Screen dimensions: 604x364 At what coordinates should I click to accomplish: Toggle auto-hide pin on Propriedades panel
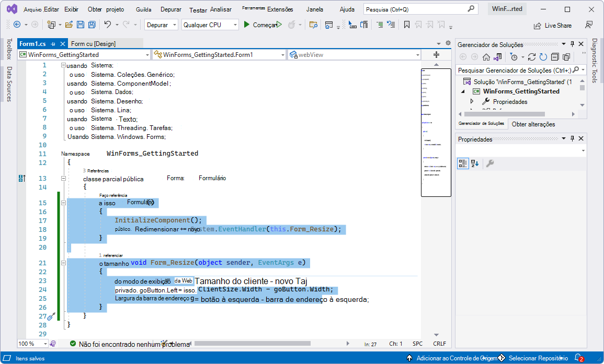tap(573, 138)
